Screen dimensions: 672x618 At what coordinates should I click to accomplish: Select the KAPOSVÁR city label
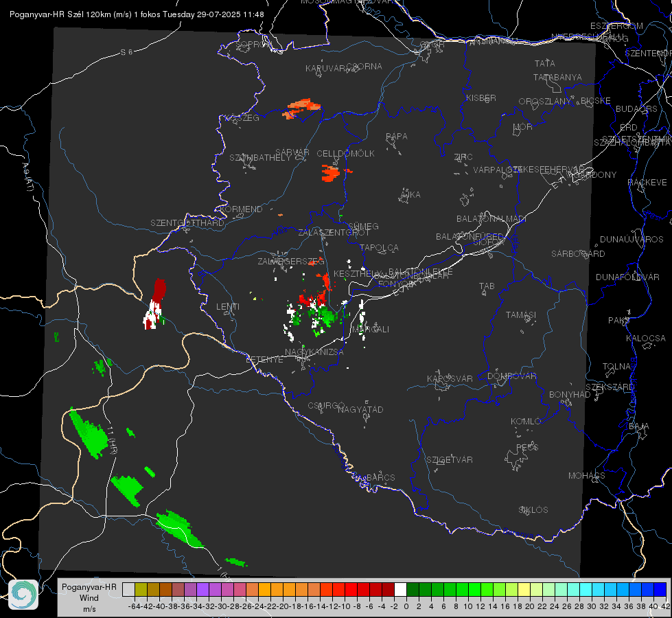(x=450, y=378)
